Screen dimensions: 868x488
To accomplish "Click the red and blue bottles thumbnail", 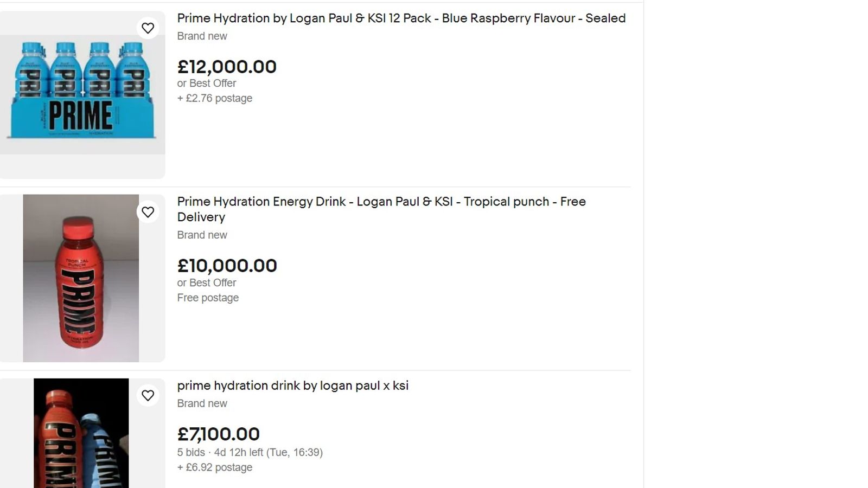I will click(x=81, y=433).
